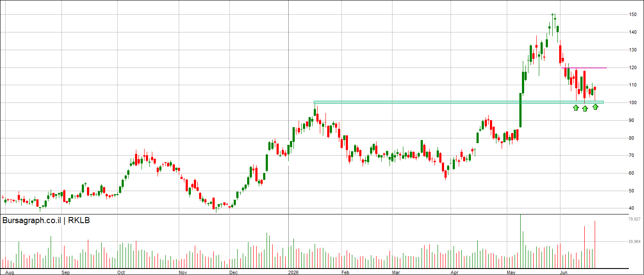The width and height of the screenshot is (644, 275).
Task: Click the Bursagraph.co.il | RKLB label
Action: point(46,221)
